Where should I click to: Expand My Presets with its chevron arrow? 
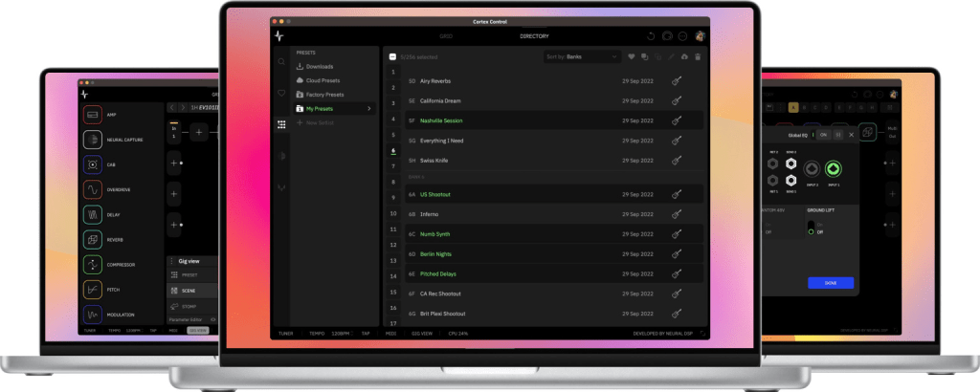(x=369, y=109)
